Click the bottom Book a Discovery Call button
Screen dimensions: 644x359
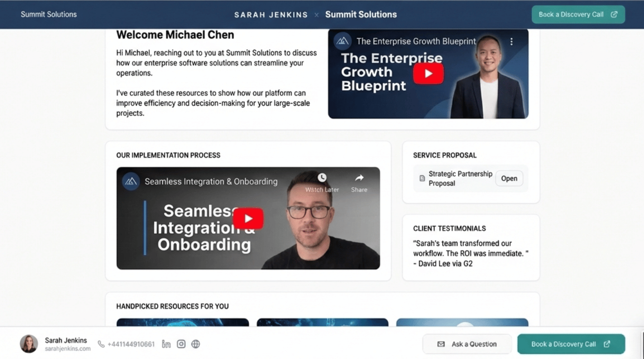571,344
